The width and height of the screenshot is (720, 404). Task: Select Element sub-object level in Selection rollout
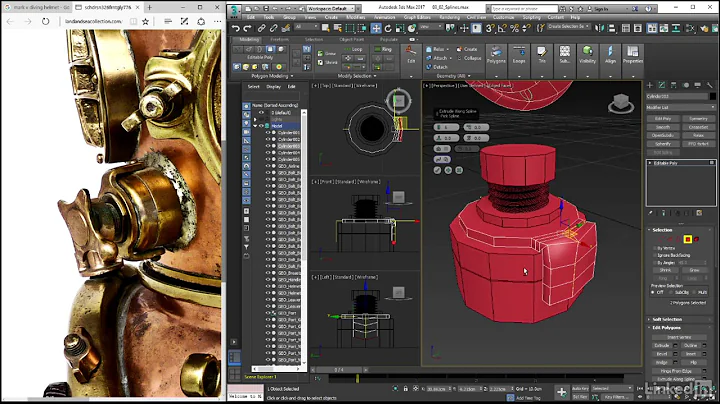697,239
